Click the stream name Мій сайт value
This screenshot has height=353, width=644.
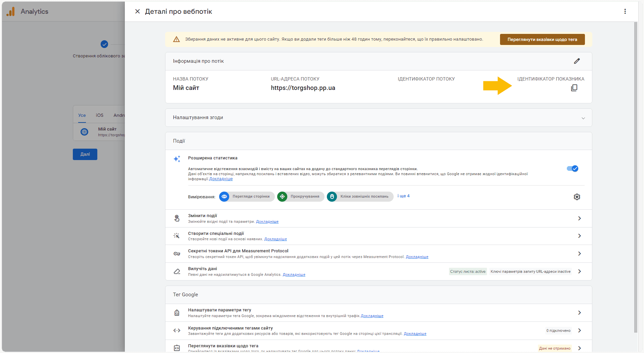click(186, 88)
